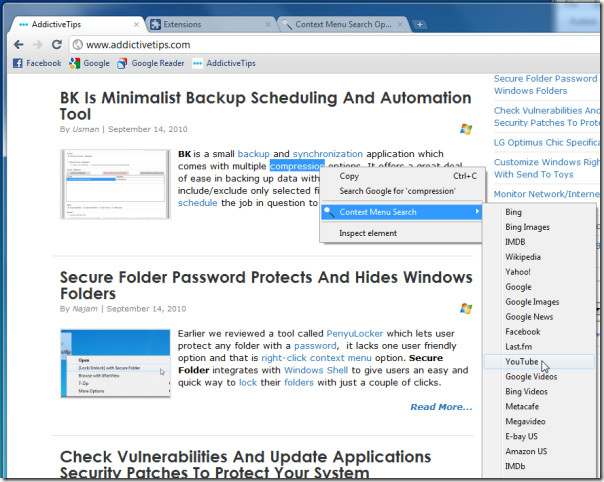
Task: Choose the Google entry in the submenu
Action: [x=539, y=287]
